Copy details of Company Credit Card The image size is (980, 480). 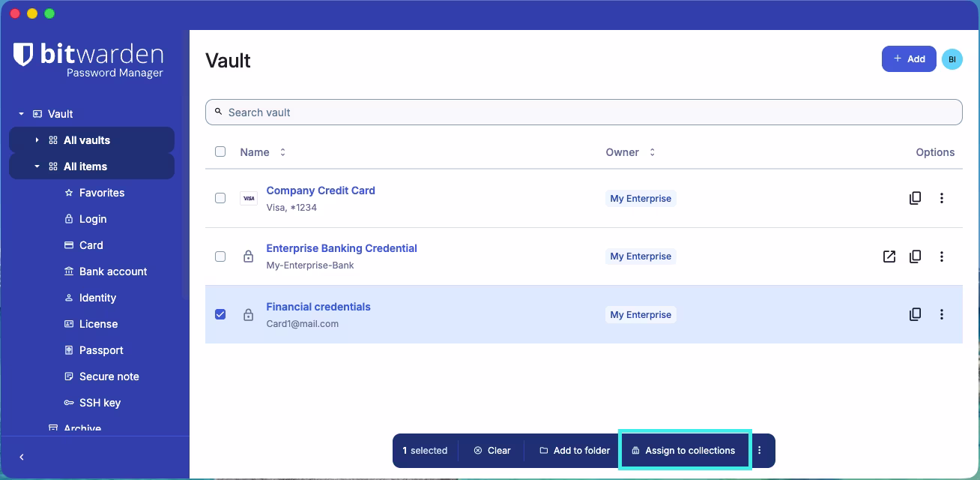point(915,198)
